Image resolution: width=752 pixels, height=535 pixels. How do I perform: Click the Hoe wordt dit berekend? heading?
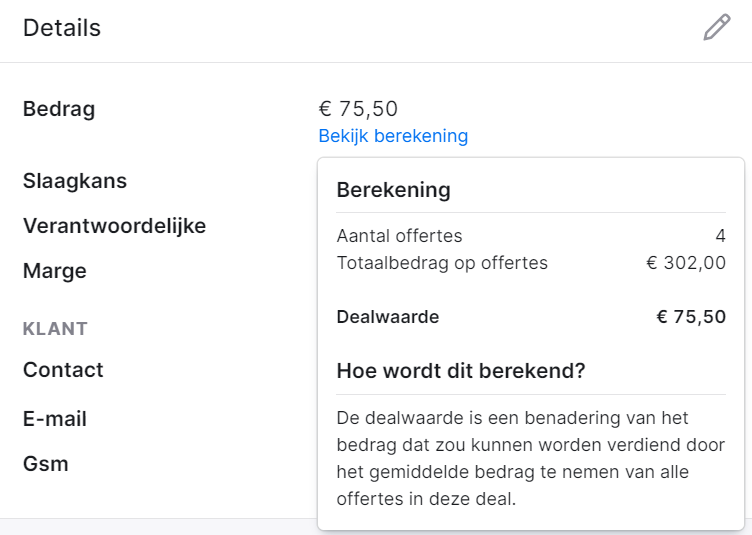pos(461,371)
